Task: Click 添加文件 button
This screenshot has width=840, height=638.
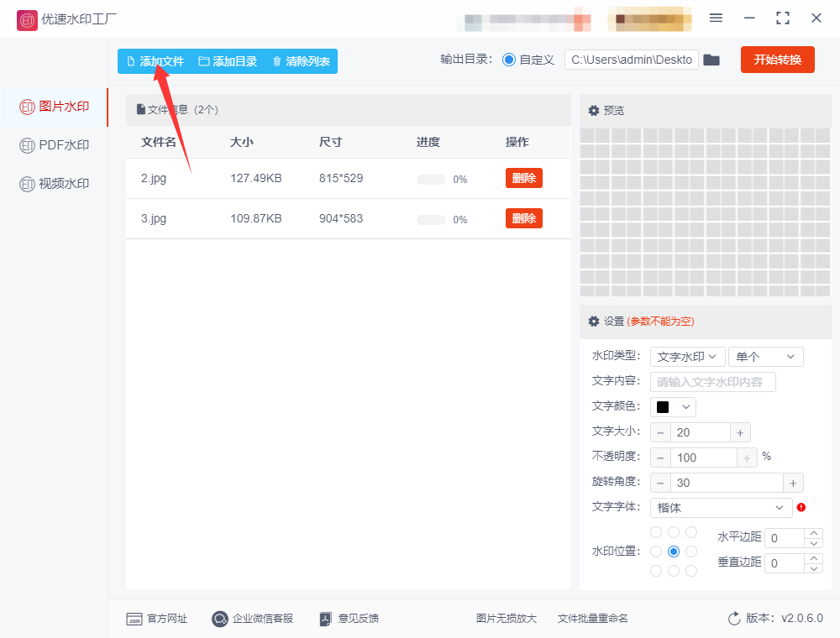Action: pos(155,61)
